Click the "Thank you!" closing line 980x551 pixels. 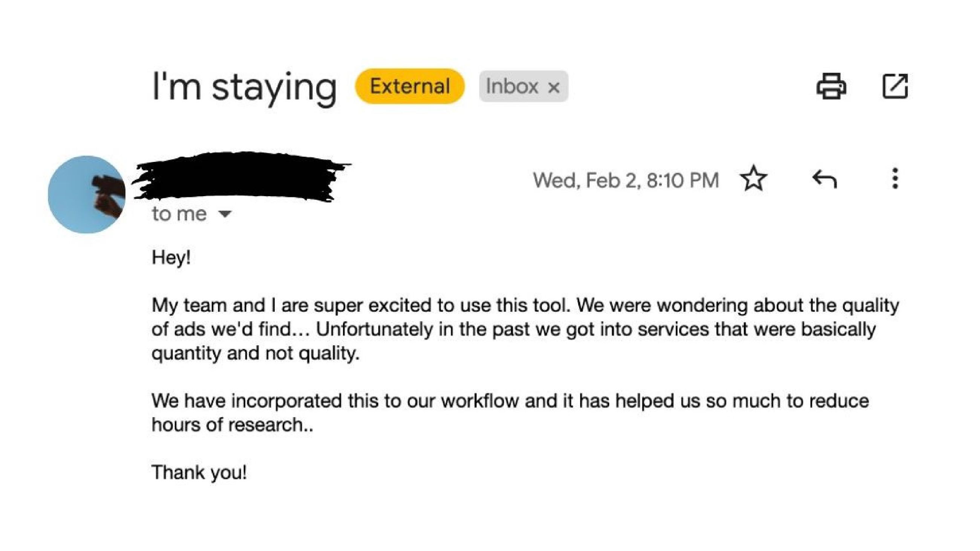tap(199, 473)
